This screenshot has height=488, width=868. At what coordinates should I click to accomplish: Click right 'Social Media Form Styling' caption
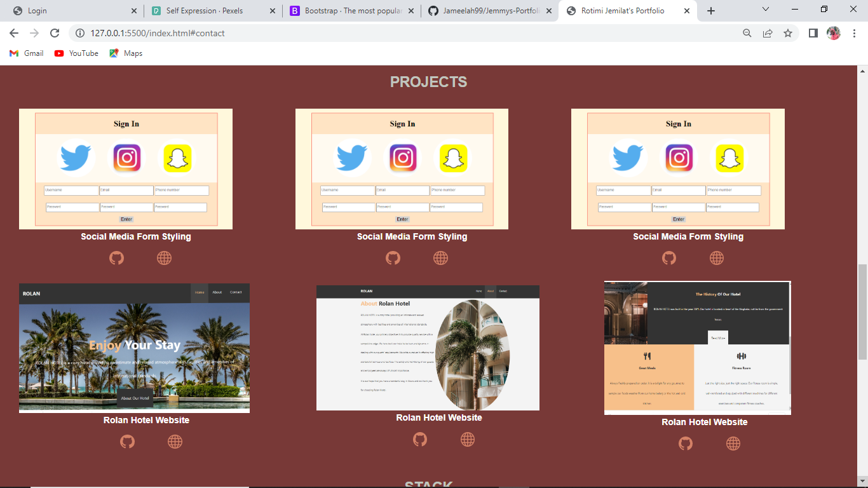click(x=688, y=236)
